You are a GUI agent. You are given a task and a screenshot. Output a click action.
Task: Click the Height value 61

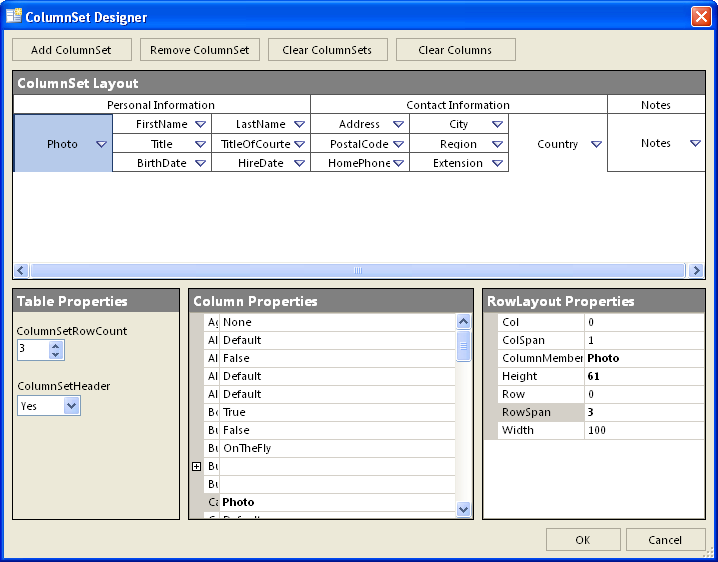[x=593, y=376]
